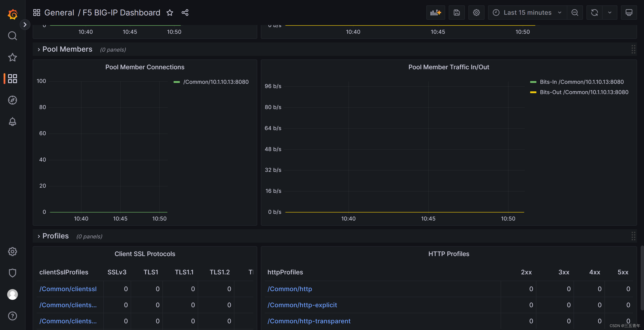Click the Bits-Out yellow legend color swatch
This screenshot has width=644, height=330.
(x=533, y=92)
